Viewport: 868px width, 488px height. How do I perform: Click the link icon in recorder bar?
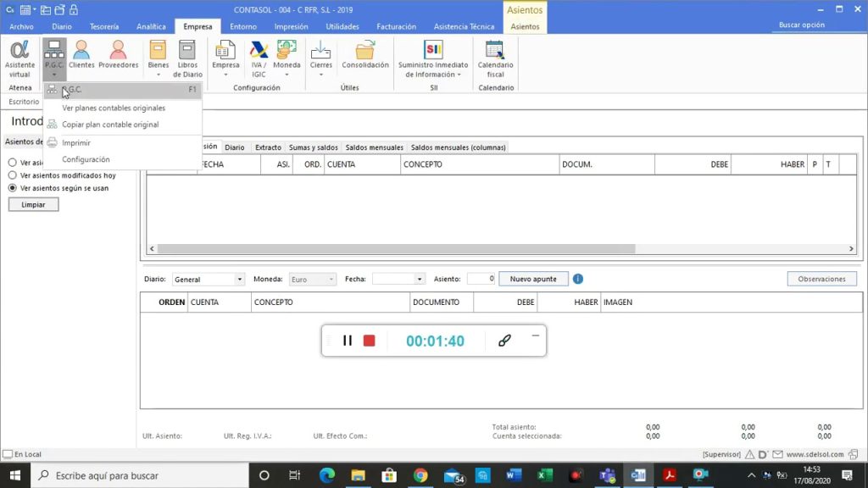tap(504, 341)
